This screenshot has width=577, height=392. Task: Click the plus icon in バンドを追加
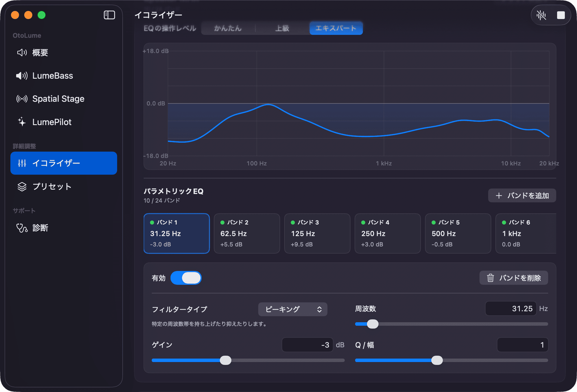point(499,195)
